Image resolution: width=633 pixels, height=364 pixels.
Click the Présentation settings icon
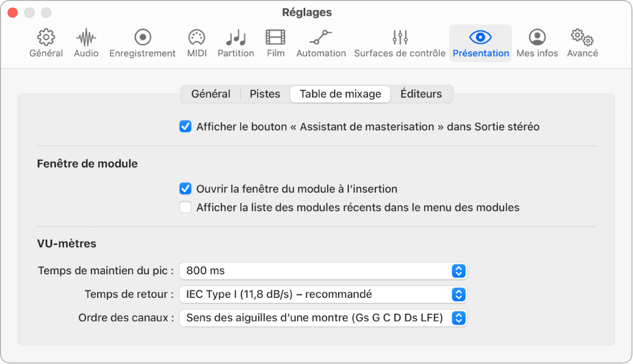tap(480, 43)
